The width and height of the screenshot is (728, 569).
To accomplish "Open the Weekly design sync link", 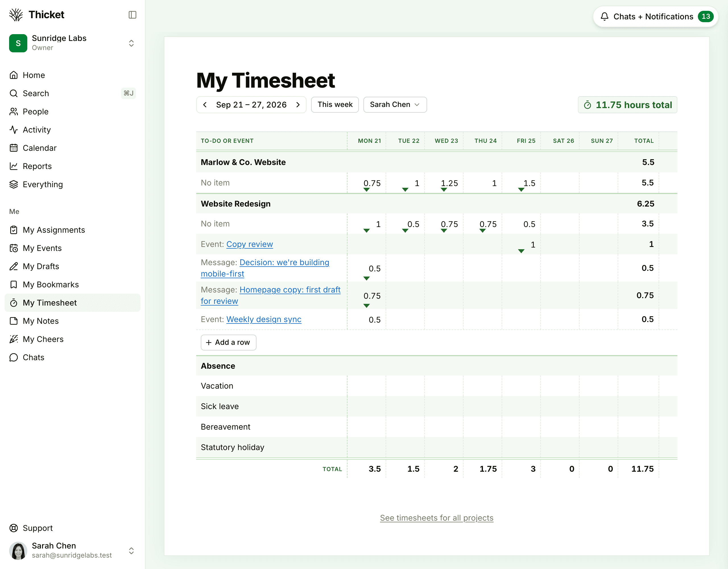I will coord(264,319).
